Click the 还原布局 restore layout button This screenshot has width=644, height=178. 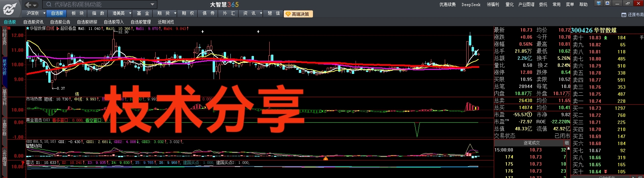click(632, 15)
